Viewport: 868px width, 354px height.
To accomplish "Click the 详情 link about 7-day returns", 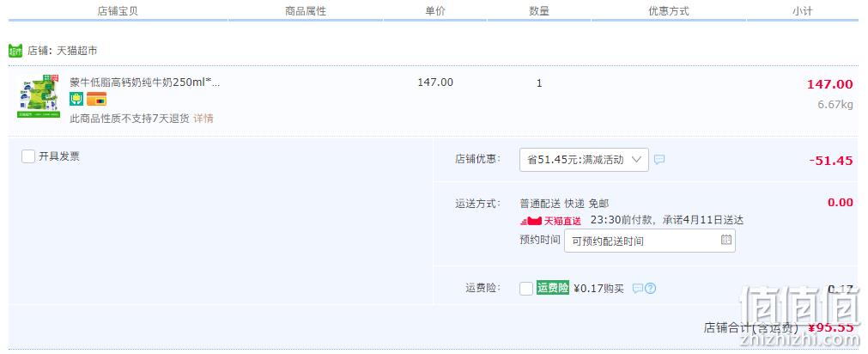I will click(x=203, y=119).
